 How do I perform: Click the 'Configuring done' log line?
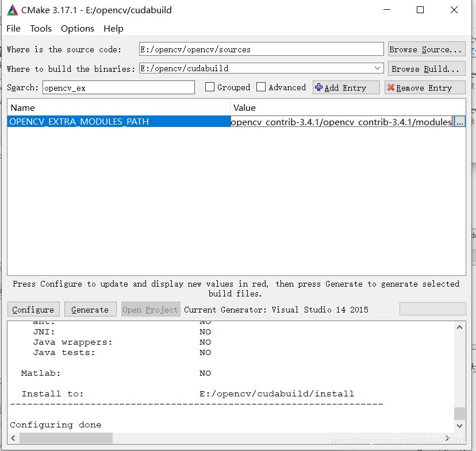coord(56,425)
